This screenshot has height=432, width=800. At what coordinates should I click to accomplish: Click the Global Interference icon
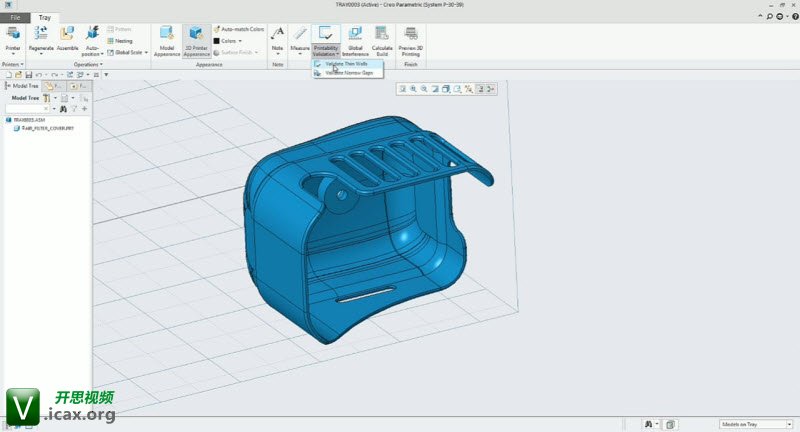click(355, 34)
